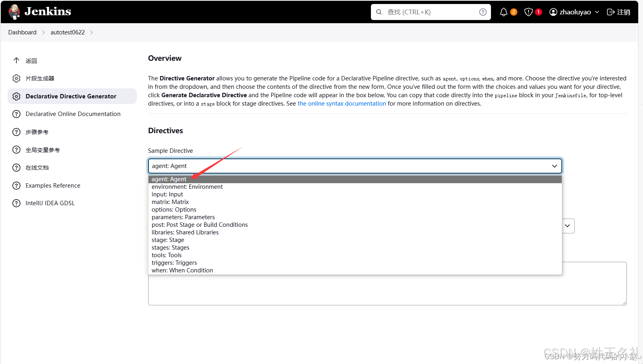Click the help icon beside 全局变量参考

pos(16,150)
